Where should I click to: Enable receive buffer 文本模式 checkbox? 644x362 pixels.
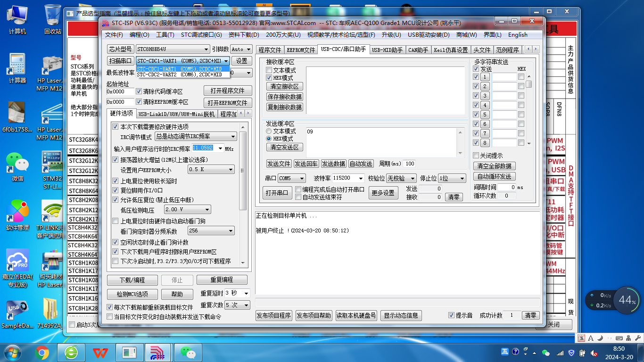(x=269, y=70)
